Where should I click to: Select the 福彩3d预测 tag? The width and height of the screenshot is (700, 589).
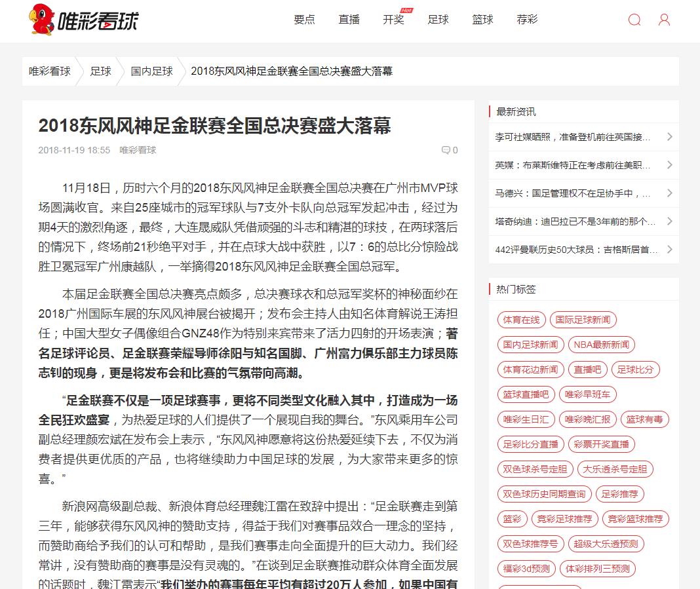coord(526,569)
